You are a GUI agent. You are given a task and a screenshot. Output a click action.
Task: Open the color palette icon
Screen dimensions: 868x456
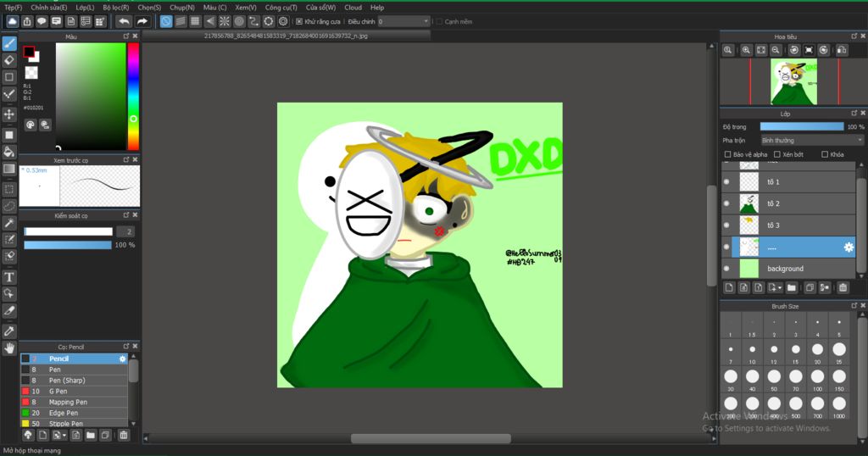31,125
